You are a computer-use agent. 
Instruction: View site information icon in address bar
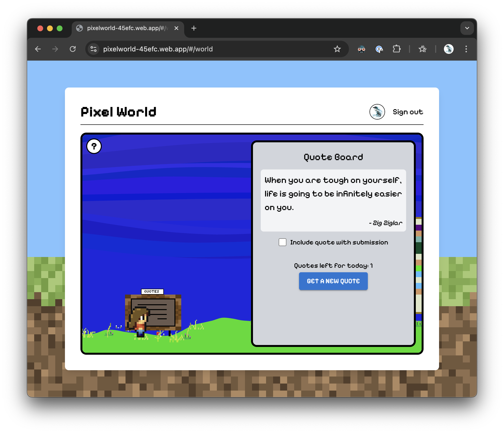click(94, 49)
